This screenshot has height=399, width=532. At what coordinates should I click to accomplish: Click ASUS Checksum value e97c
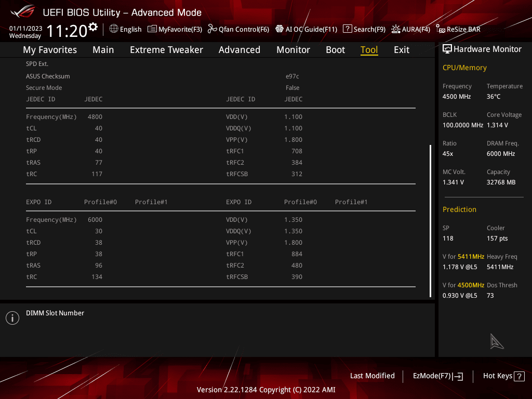click(292, 76)
